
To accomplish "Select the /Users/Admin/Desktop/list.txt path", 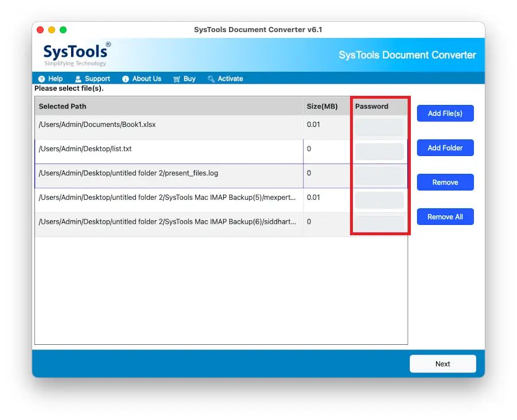I will (x=85, y=149).
